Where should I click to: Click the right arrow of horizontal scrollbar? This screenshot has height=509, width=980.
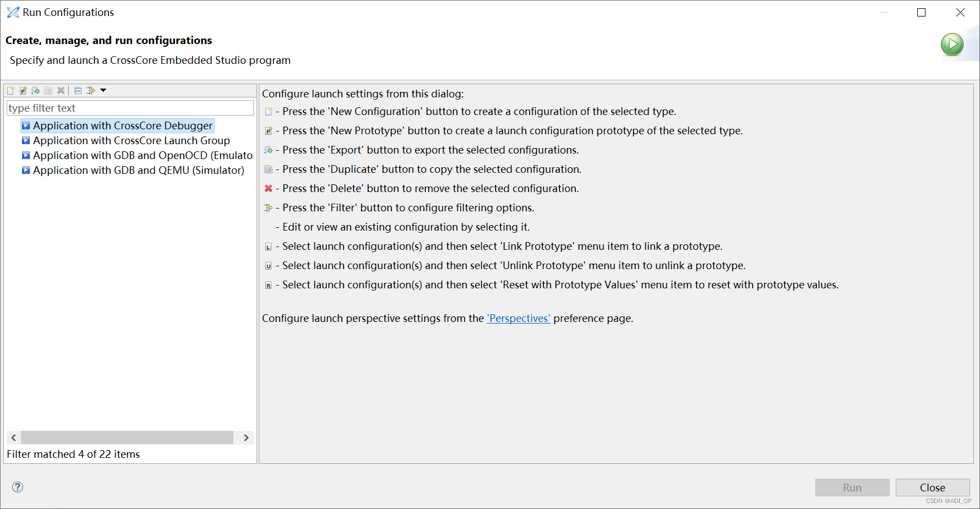246,437
